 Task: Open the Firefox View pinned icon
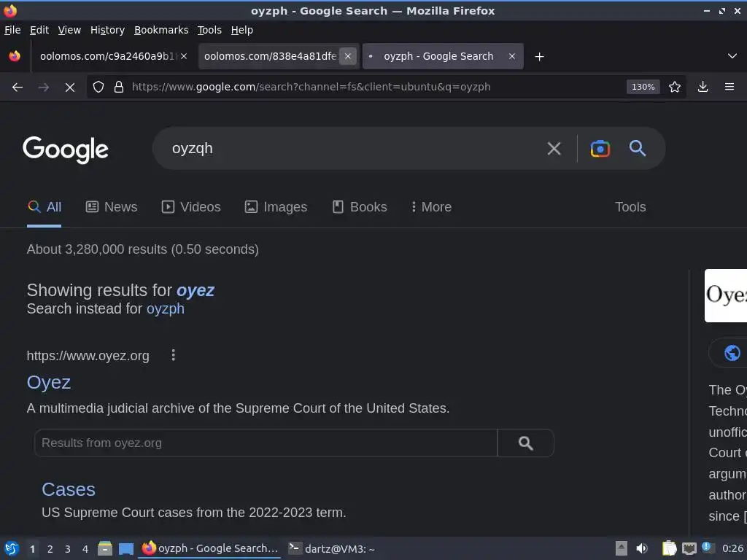tap(15, 56)
